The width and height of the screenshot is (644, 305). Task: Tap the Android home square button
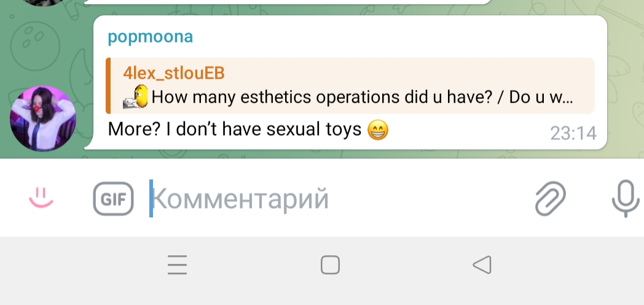pos(330,265)
